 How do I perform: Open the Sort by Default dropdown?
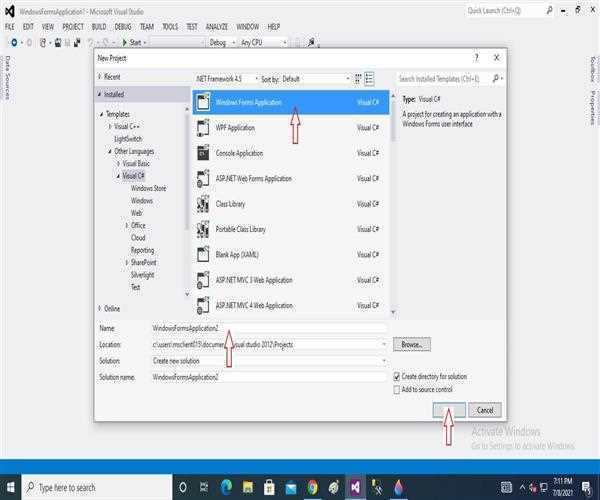[310, 78]
